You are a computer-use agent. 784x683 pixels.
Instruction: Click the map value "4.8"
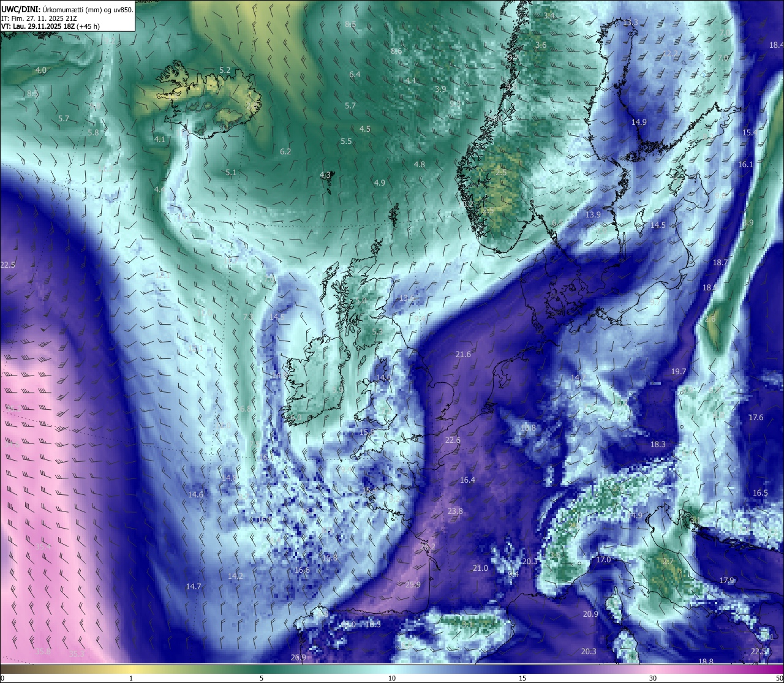click(x=420, y=165)
